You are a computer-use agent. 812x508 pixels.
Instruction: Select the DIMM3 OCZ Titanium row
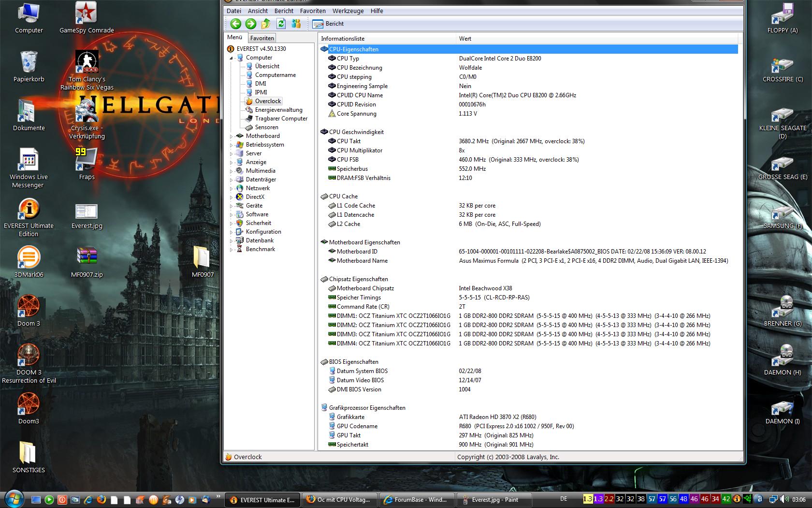(528, 334)
